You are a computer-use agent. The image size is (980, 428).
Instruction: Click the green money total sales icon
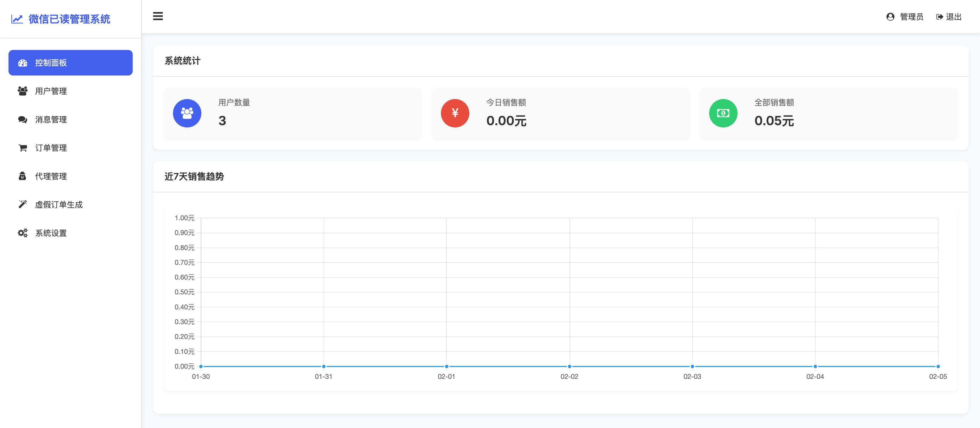click(x=723, y=113)
